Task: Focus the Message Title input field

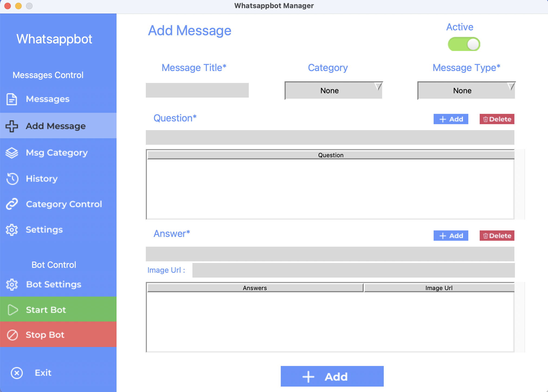Action: 197,90
